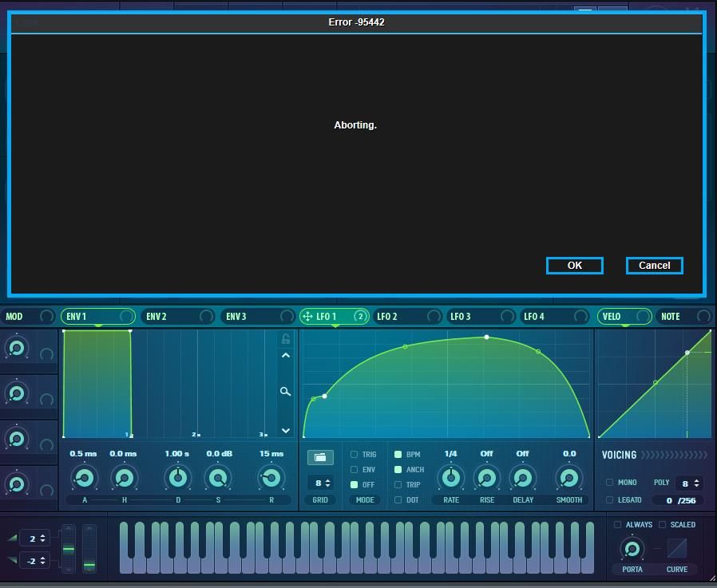The image size is (717, 588).
Task: Click the envelope scroll down chevron
Action: (286, 430)
